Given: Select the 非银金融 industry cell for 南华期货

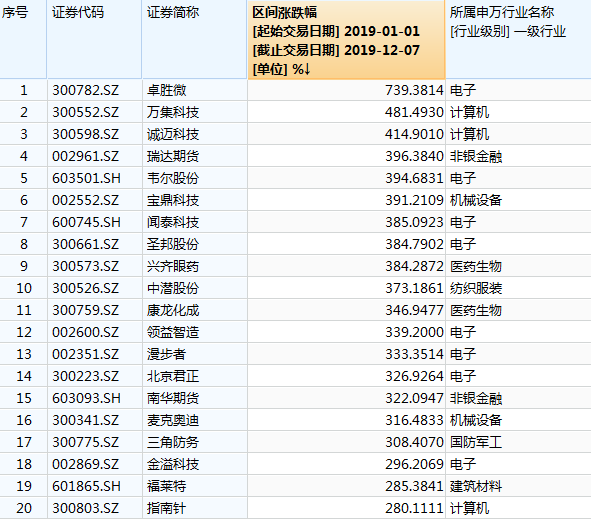Looking at the screenshot, I should click(476, 398).
